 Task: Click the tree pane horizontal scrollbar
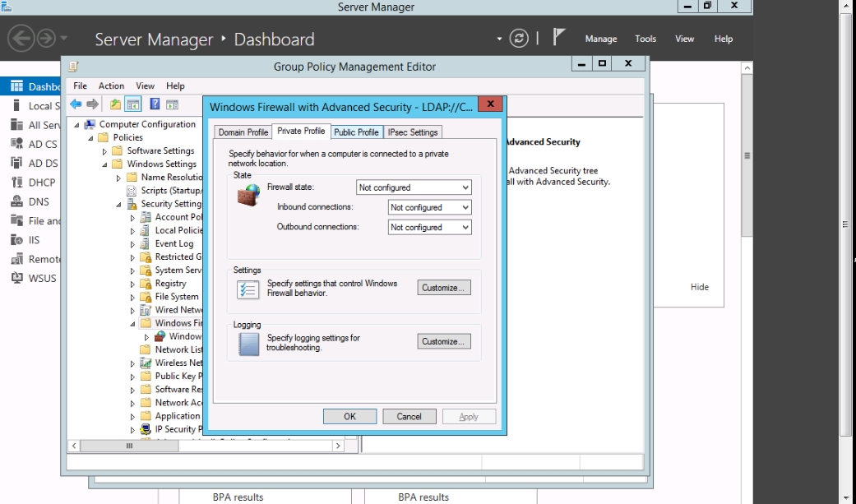(206, 446)
